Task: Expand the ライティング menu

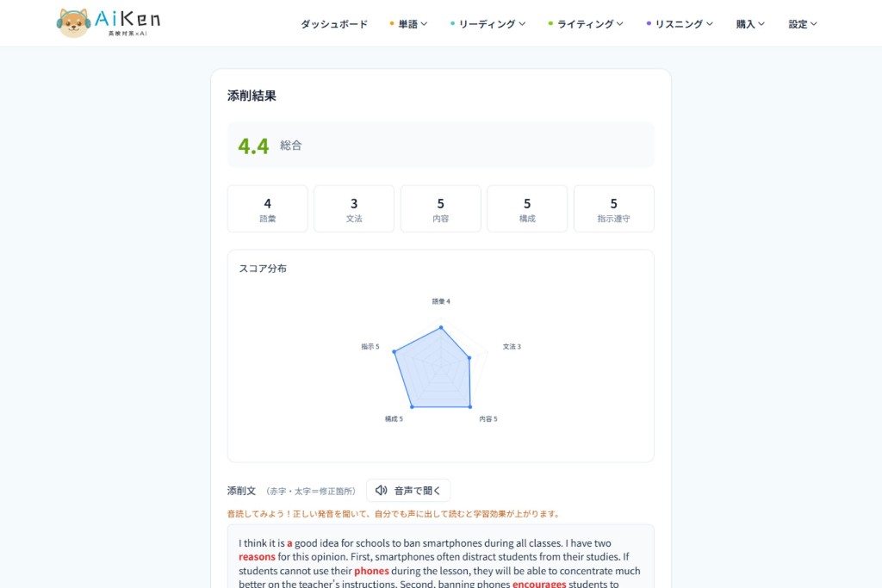Action: pyautogui.click(x=586, y=24)
